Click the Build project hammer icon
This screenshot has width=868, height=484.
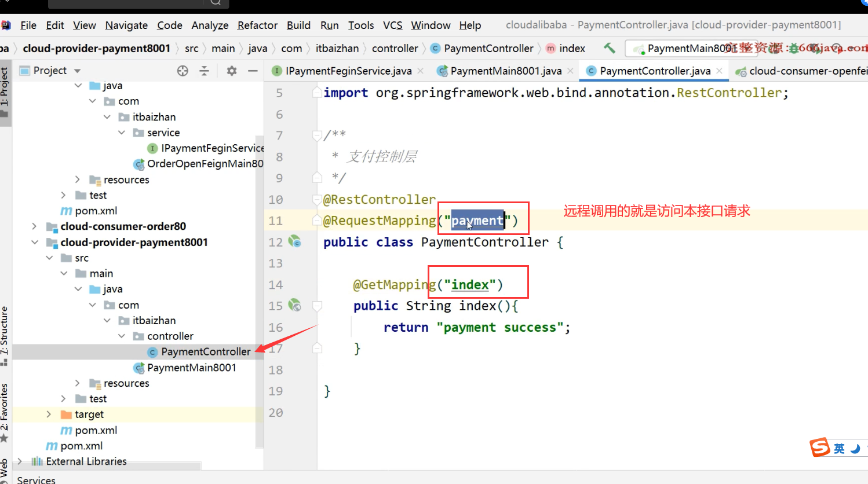610,48
